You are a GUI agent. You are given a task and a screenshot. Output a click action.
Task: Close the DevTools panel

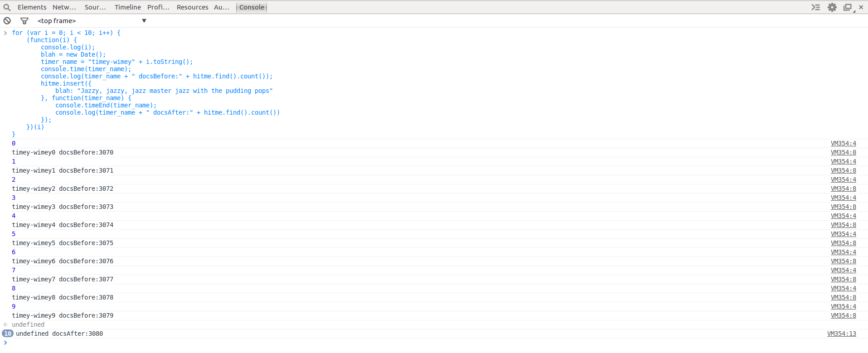tap(861, 7)
